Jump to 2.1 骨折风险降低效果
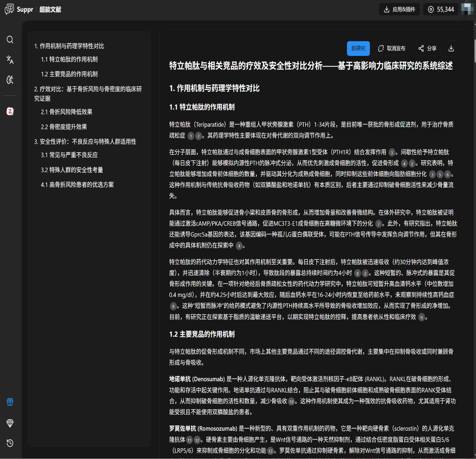This screenshot has width=476, height=459. 67,112
